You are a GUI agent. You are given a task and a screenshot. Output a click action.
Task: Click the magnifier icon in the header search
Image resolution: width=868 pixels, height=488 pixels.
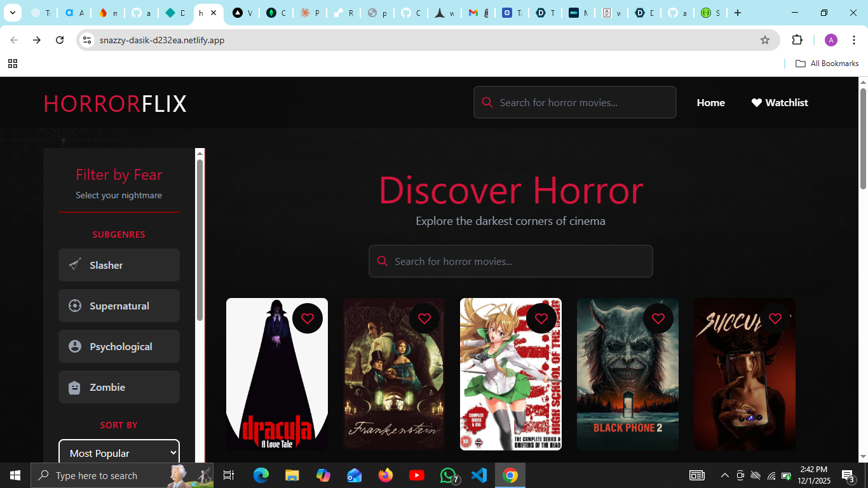tap(487, 102)
